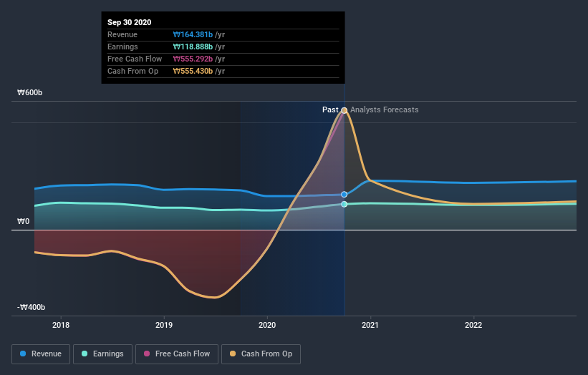Click the Earnings row label in tooltip
The height and width of the screenshot is (375, 588).
tap(122, 47)
